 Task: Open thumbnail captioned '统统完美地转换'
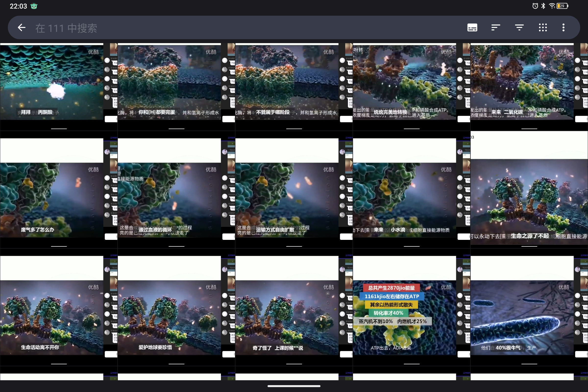coord(412,87)
